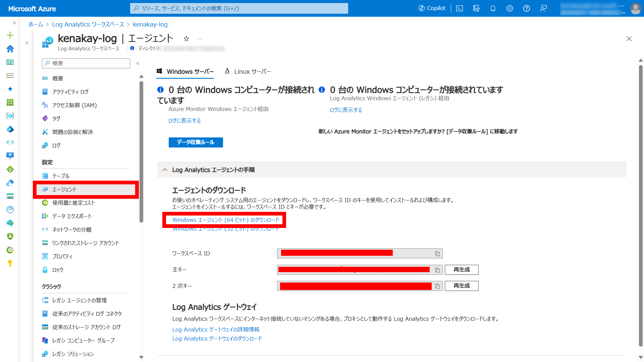The height and width of the screenshot is (362, 644).
Task: Select エージェント in the resource menu
Action: [86, 189]
